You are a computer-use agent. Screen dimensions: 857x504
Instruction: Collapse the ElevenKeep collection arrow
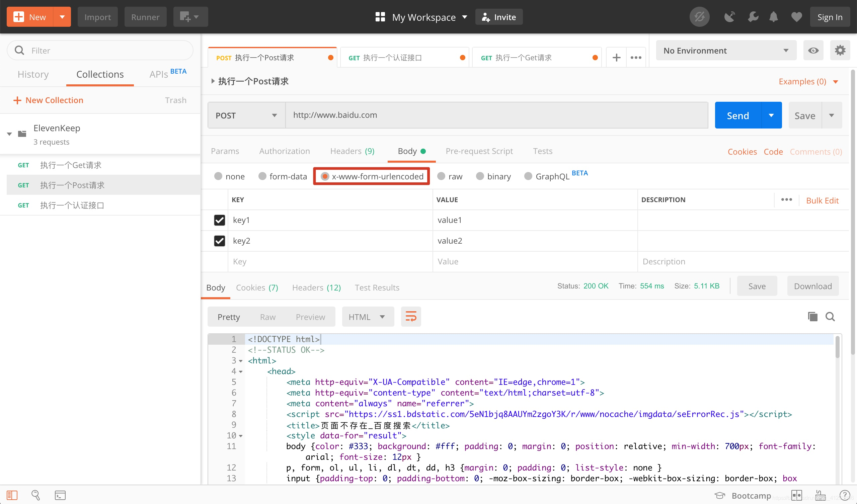[x=9, y=134]
